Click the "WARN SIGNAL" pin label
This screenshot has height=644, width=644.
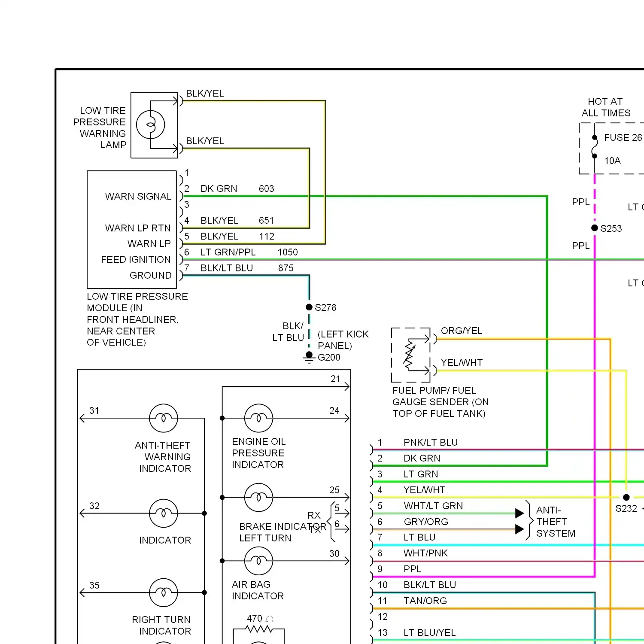pyautogui.click(x=138, y=196)
